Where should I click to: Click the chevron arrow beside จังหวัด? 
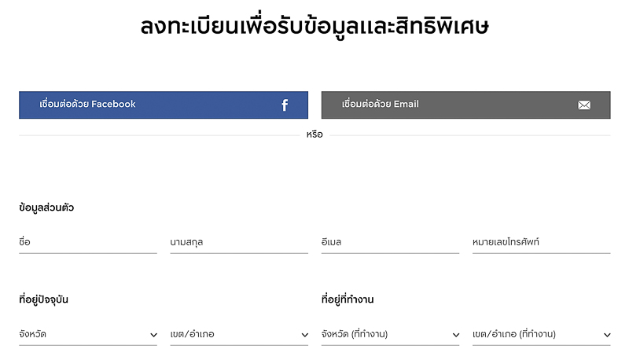(153, 335)
